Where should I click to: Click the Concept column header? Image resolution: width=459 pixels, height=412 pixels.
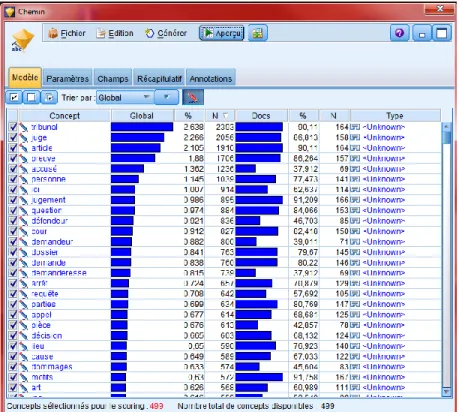point(64,116)
